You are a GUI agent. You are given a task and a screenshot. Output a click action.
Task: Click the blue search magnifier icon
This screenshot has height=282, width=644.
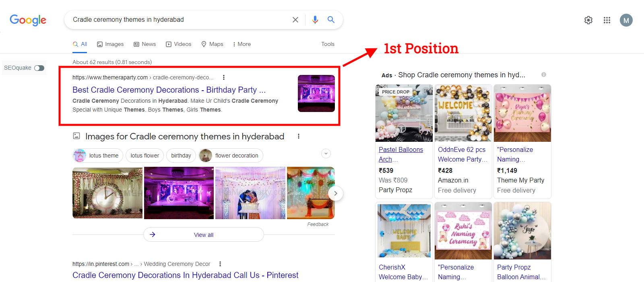coord(331,20)
